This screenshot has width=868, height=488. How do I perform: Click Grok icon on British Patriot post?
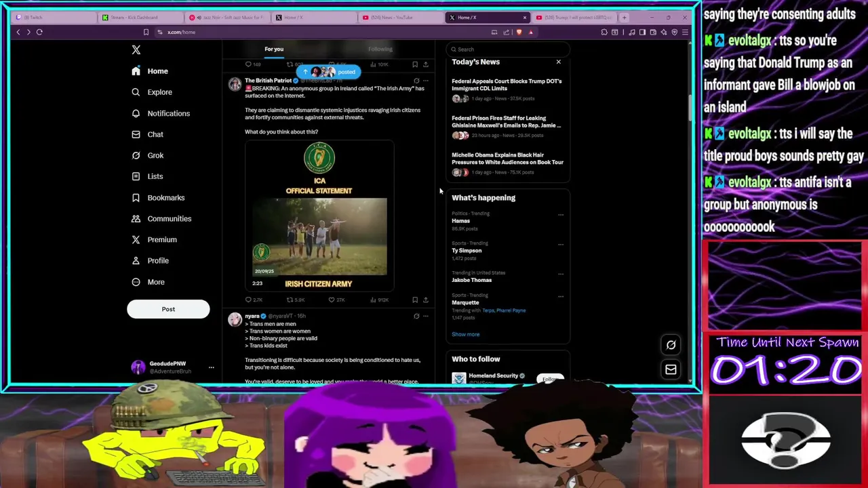point(416,81)
